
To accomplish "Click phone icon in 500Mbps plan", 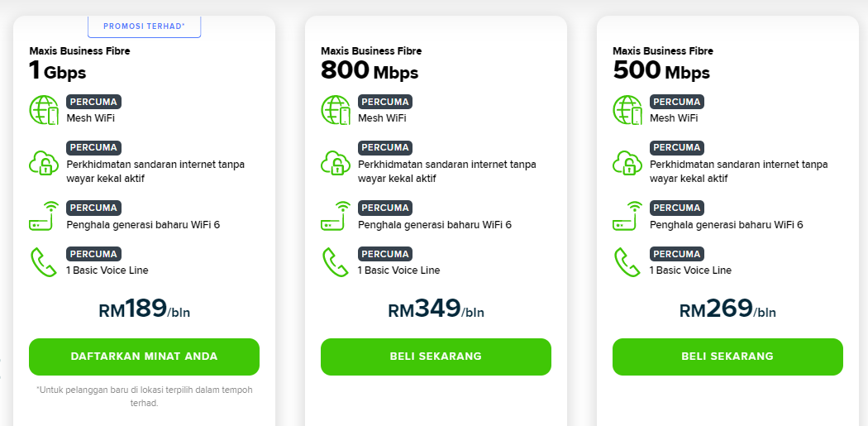I will point(627,262).
